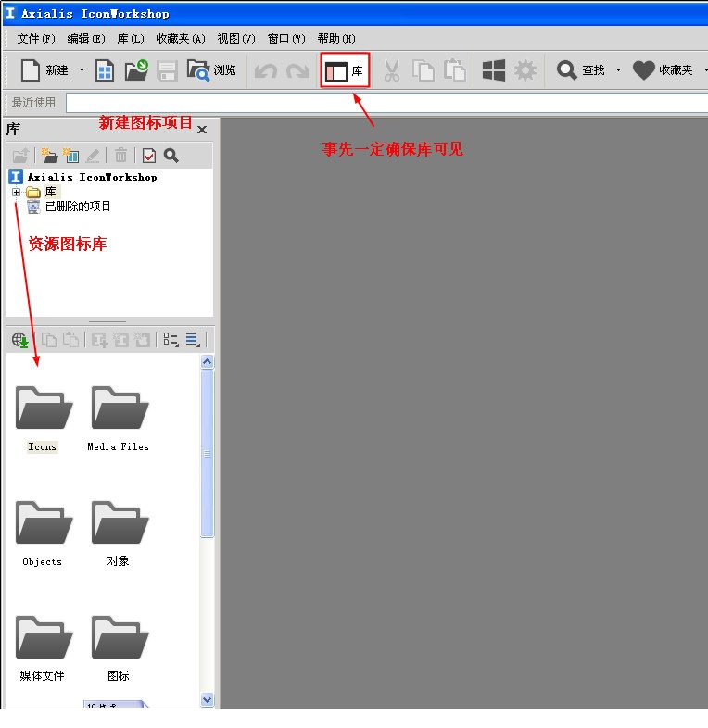Click the second new-icon button in lower toolbar
The image size is (708, 728).
[x=120, y=340]
